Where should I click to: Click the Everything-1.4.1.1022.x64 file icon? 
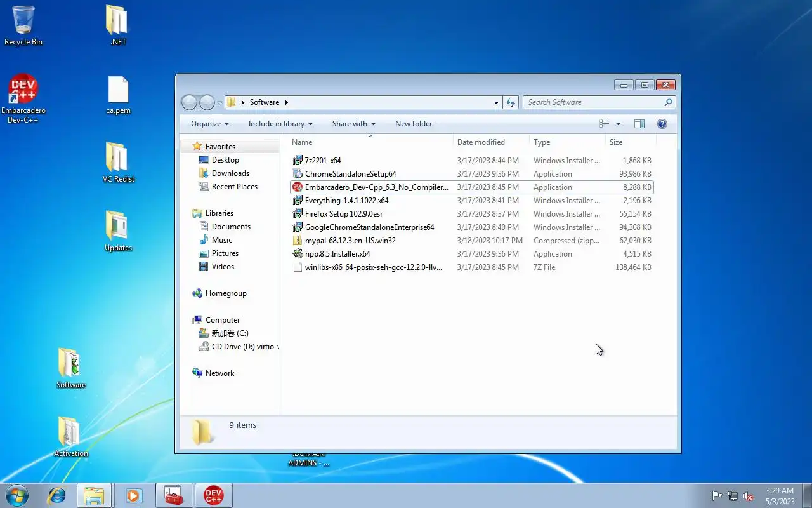298,201
